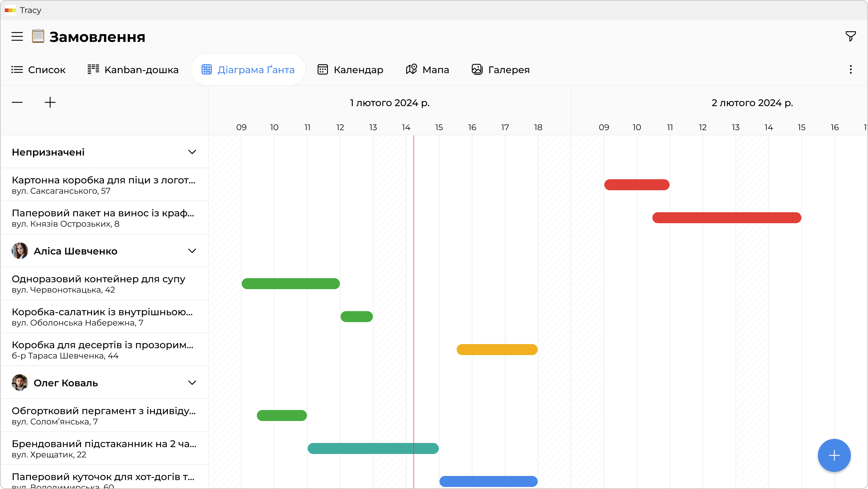Click the red Картонна коробка для піци bar
Viewport: 868px width, 489px height.
coord(637,185)
